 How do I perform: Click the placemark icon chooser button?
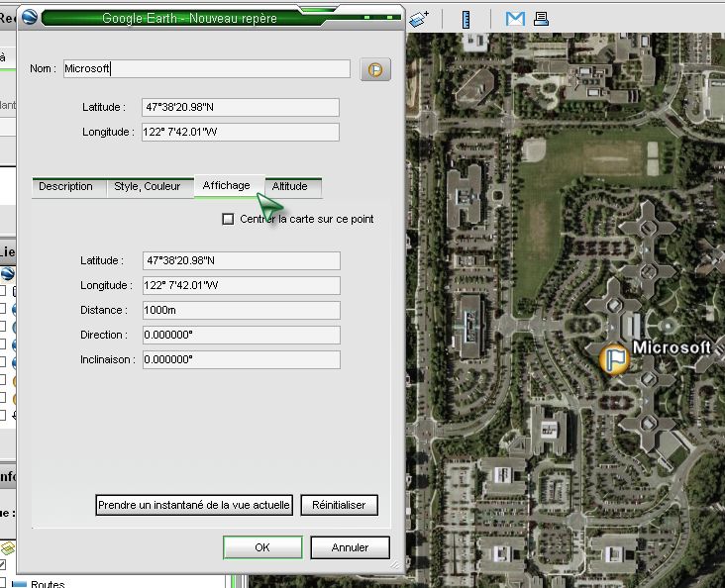[x=375, y=70]
